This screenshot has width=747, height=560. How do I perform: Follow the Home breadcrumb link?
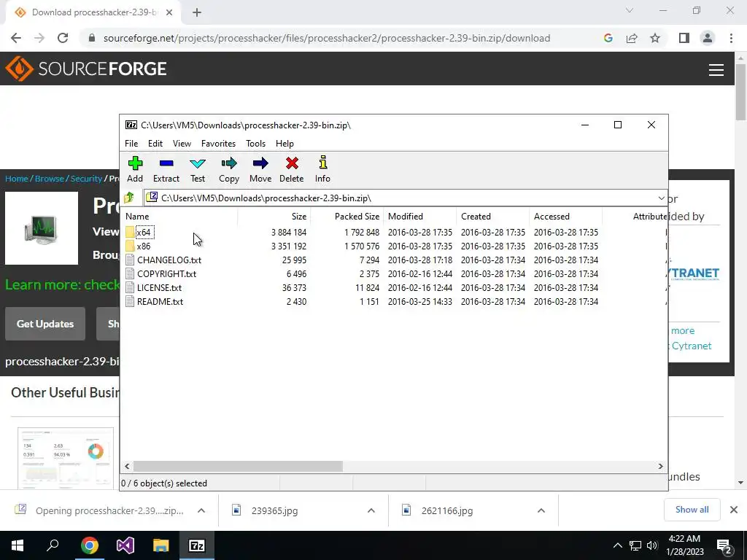pyautogui.click(x=17, y=179)
